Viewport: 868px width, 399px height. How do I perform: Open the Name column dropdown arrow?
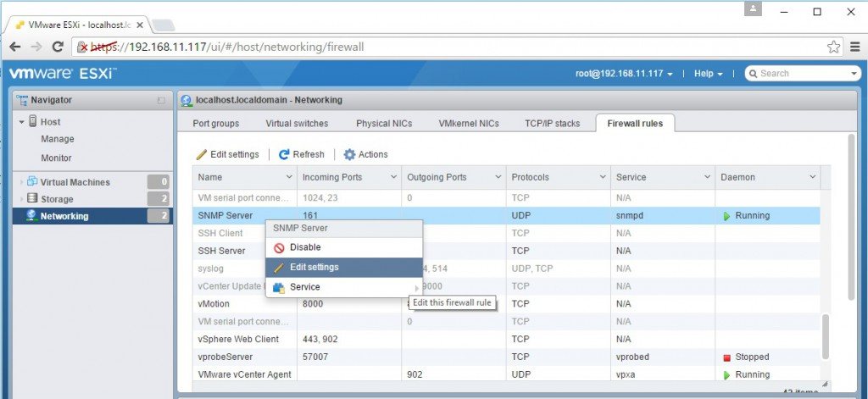289,177
